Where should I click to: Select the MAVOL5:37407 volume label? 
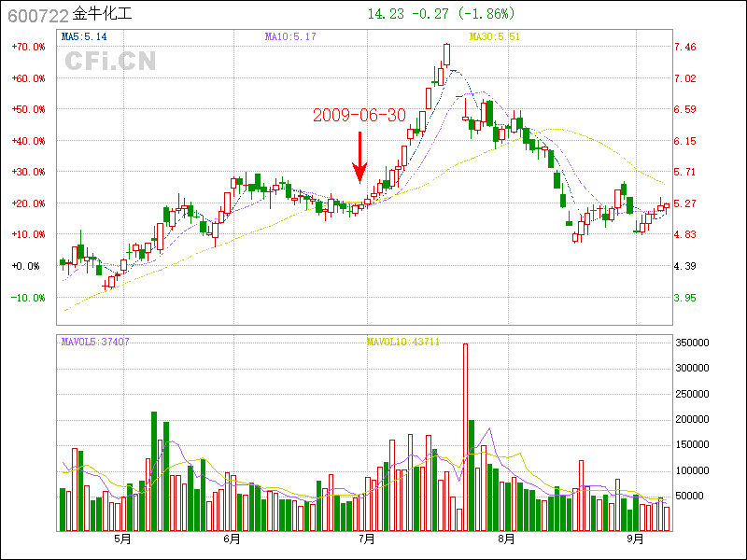[x=95, y=342]
